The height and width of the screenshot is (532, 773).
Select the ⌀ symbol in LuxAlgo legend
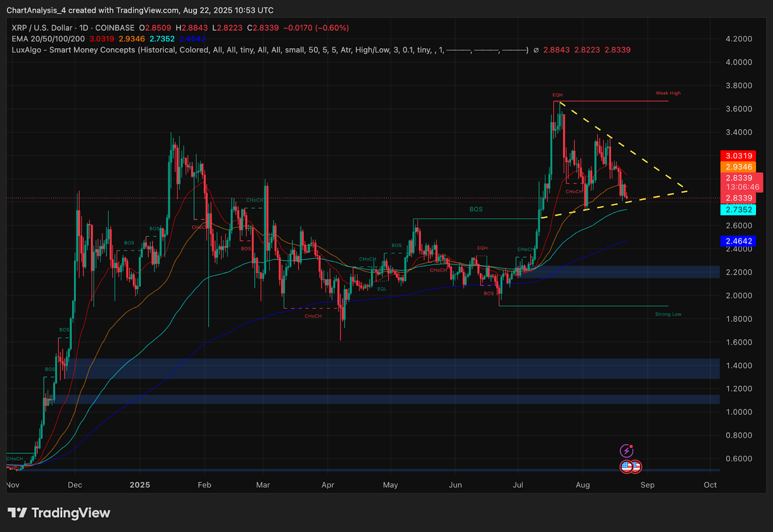536,50
